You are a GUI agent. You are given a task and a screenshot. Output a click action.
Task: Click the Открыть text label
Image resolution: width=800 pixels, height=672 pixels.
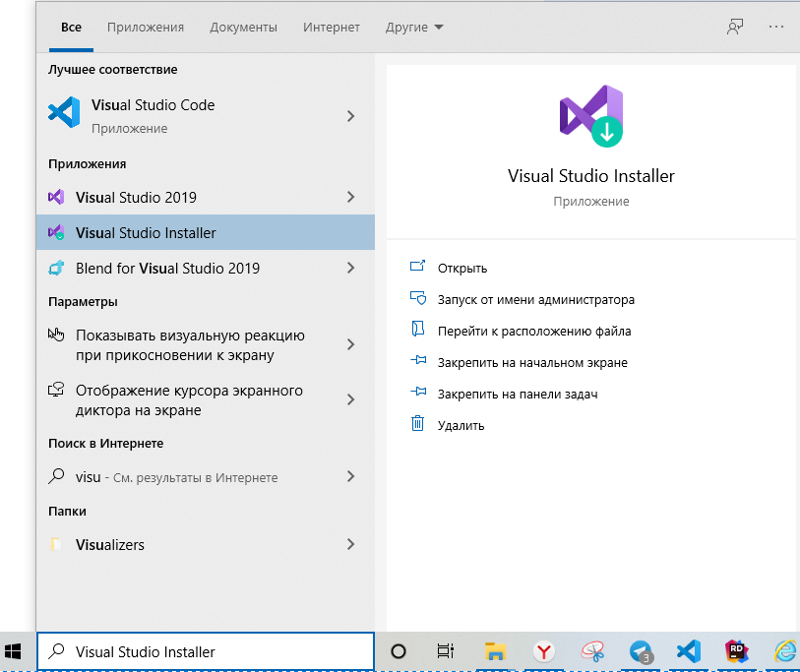pos(462,269)
